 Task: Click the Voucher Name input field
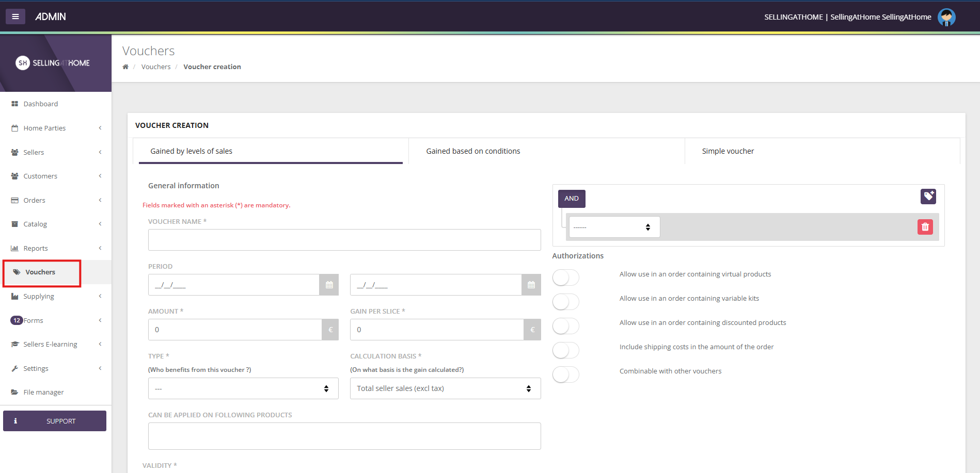pyautogui.click(x=344, y=240)
